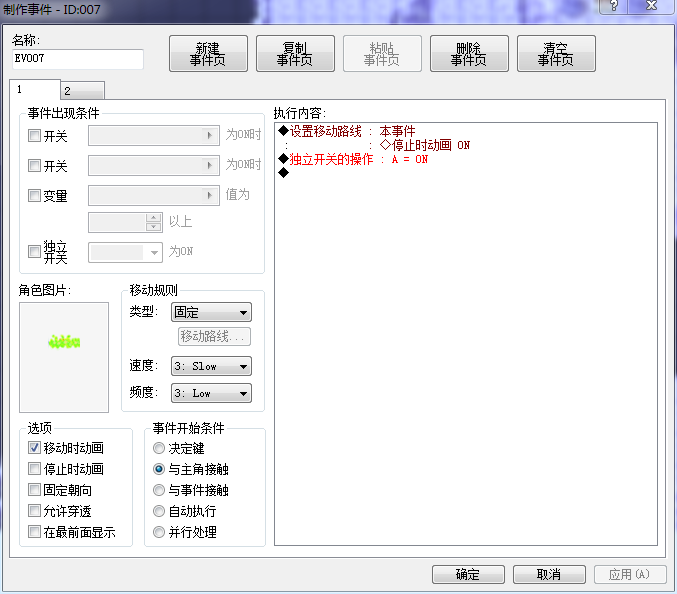677x594 pixels.
Task: Open the 类型 movement type dropdown
Action: pyautogui.click(x=211, y=312)
